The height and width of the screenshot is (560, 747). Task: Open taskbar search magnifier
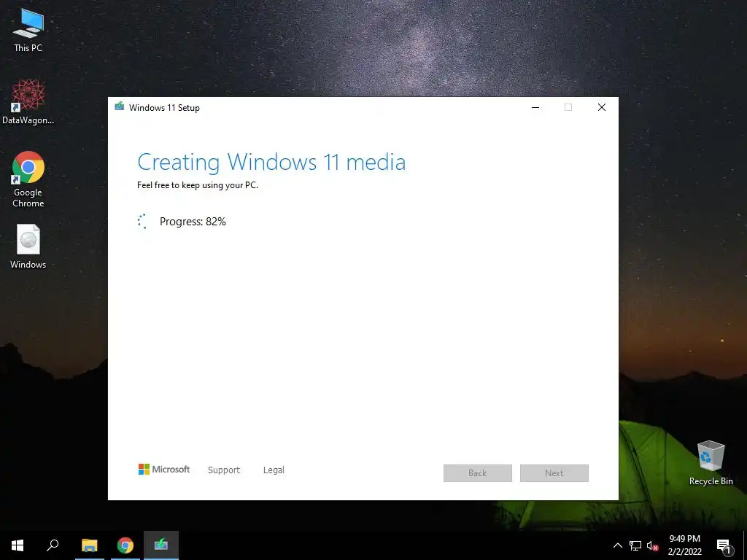click(53, 545)
